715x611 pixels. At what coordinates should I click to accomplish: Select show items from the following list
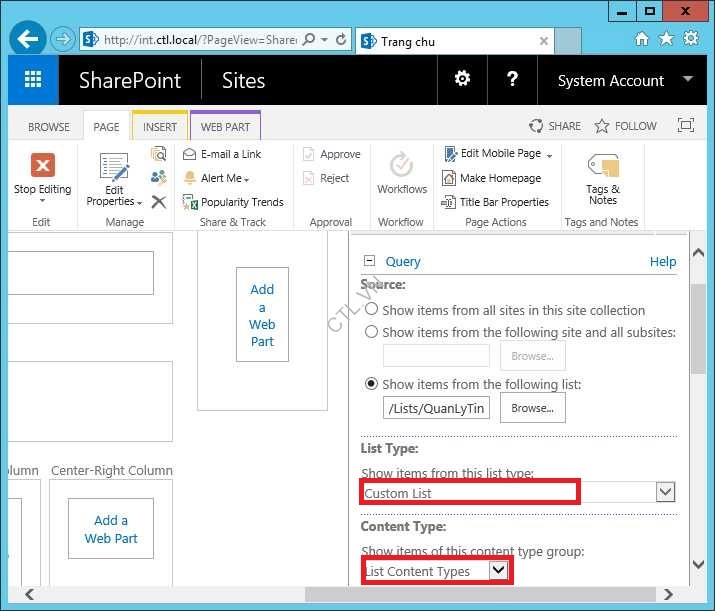click(371, 384)
